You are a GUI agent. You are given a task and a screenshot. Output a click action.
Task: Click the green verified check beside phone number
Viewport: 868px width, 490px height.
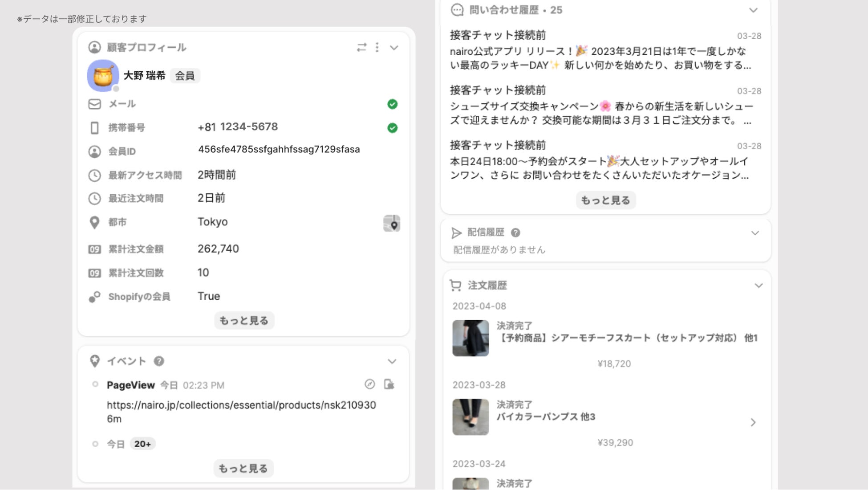coord(392,128)
